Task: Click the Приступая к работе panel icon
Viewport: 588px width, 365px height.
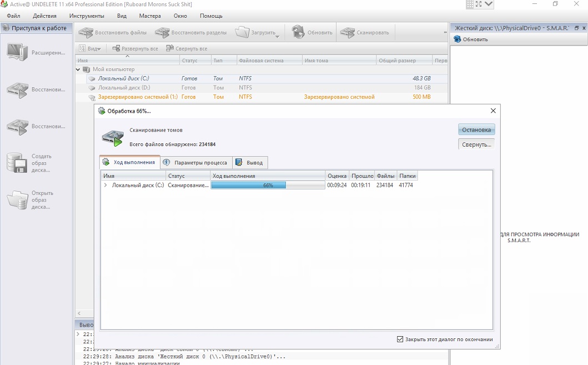Action: pyautogui.click(x=6, y=28)
